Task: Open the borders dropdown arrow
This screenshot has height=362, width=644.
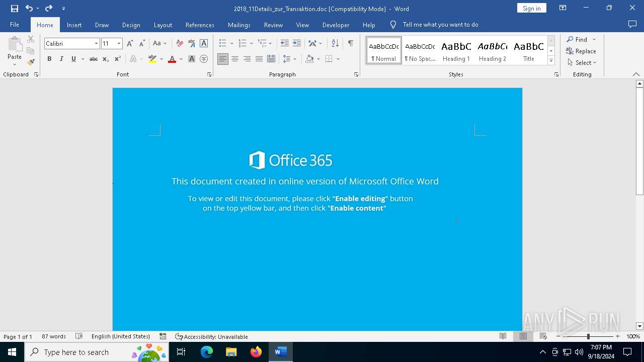Action: (x=338, y=59)
